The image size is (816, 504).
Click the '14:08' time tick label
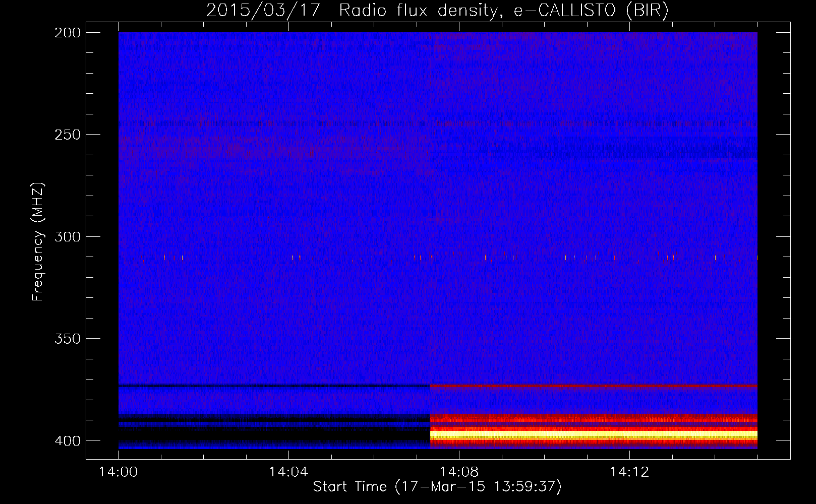pyautogui.click(x=459, y=472)
